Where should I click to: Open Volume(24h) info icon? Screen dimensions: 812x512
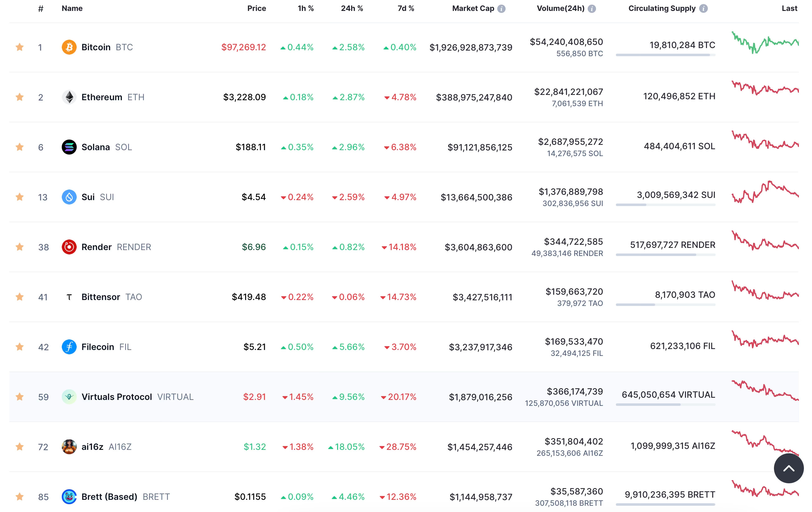coord(592,9)
